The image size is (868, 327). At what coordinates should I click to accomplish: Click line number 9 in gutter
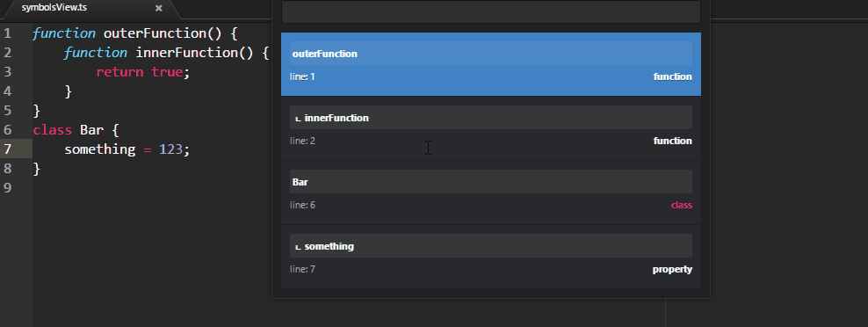click(x=8, y=188)
